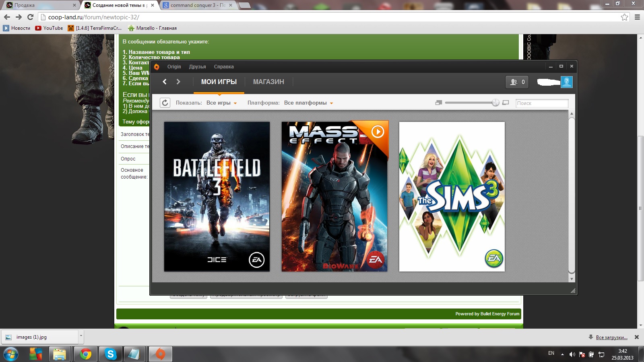
Task: Expand the Все игры filter dropdown
Action: (x=221, y=103)
